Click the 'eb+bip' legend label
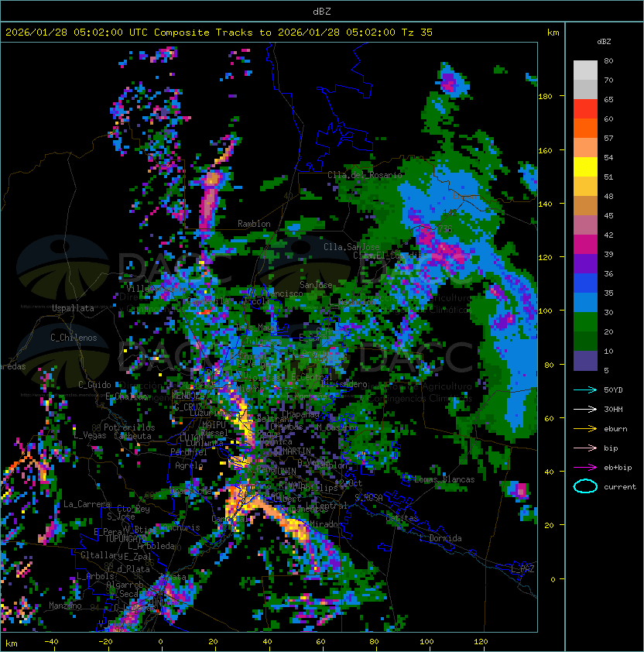Image resolution: width=644 pixels, height=652 pixels. point(618,468)
